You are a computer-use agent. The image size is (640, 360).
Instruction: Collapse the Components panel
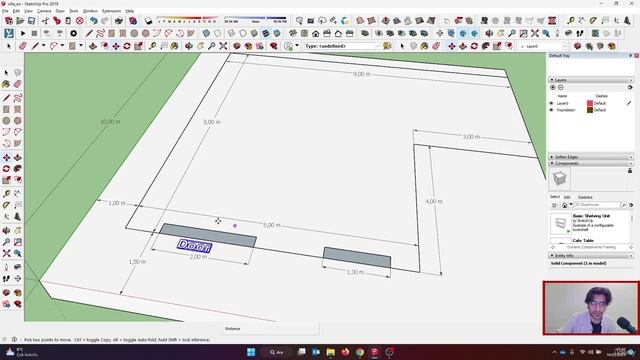(552, 163)
